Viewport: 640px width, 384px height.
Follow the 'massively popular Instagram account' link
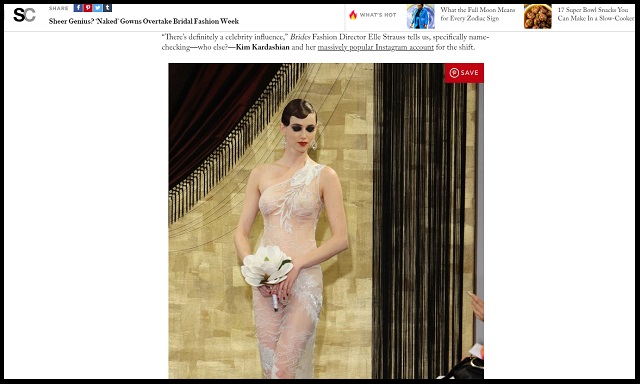pyautogui.click(x=376, y=47)
